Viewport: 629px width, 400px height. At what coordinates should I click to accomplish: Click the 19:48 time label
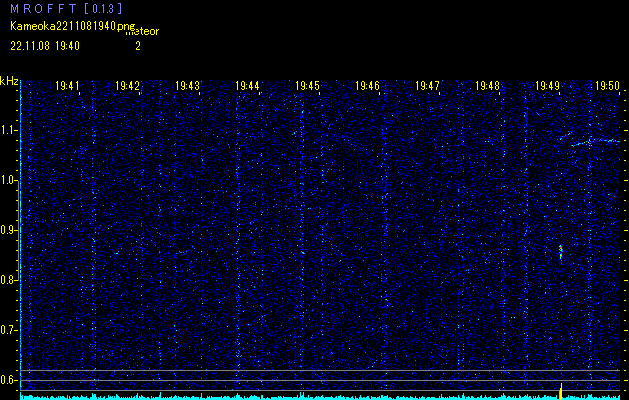point(487,86)
